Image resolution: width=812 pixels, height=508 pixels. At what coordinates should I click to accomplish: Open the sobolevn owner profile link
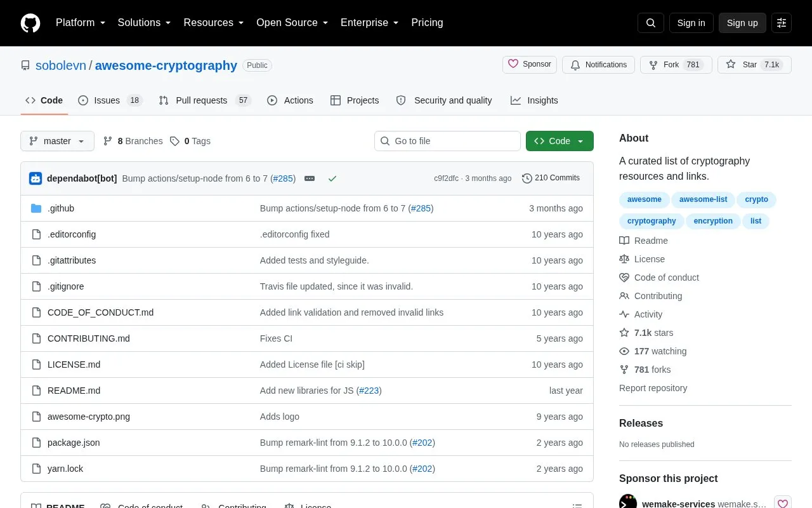tap(61, 65)
